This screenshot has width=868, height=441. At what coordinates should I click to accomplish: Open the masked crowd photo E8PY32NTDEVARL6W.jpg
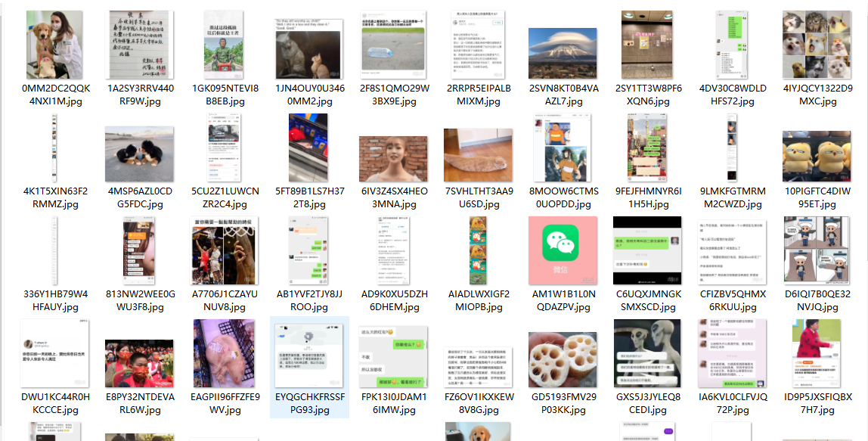[139, 363]
